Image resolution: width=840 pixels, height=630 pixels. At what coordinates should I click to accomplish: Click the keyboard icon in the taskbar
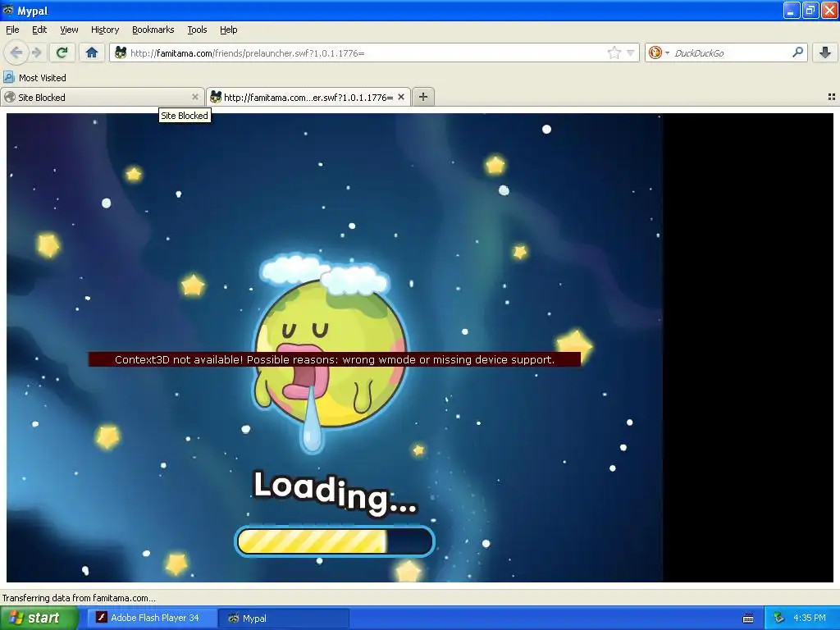coord(748,619)
